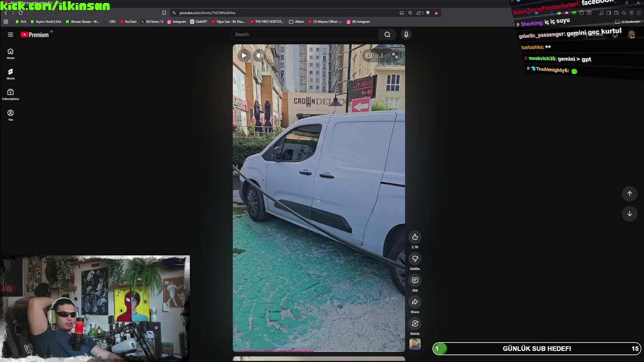Focus the YouTube Search box
This screenshot has width=644, height=362.
304,34
